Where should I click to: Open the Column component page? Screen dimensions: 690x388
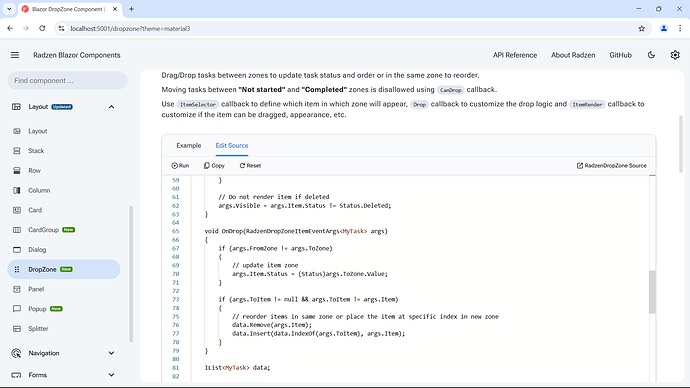(x=39, y=190)
